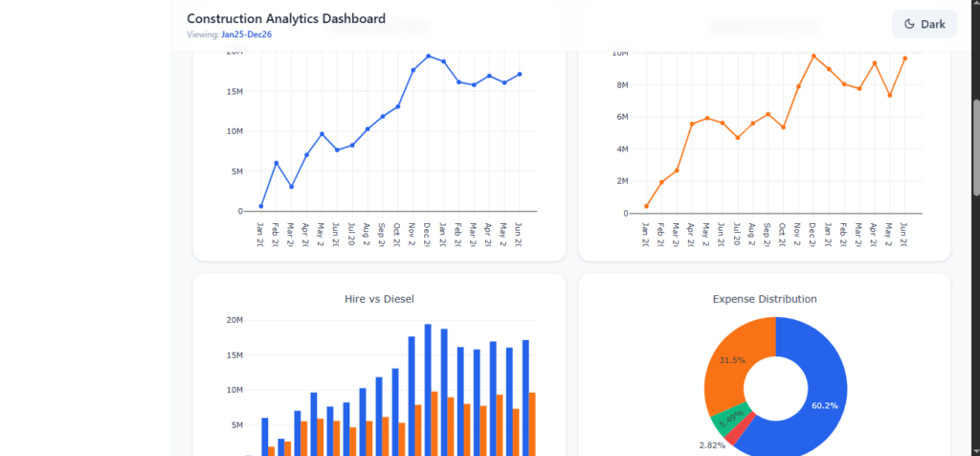Viewport: 980px width, 456px height.
Task: Click the first Jan point on the orange line
Action: (x=646, y=206)
